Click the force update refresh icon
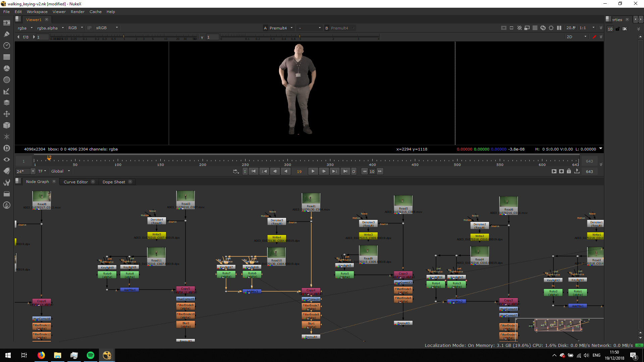Image resolution: width=644 pixels, height=362 pixels. [543, 28]
